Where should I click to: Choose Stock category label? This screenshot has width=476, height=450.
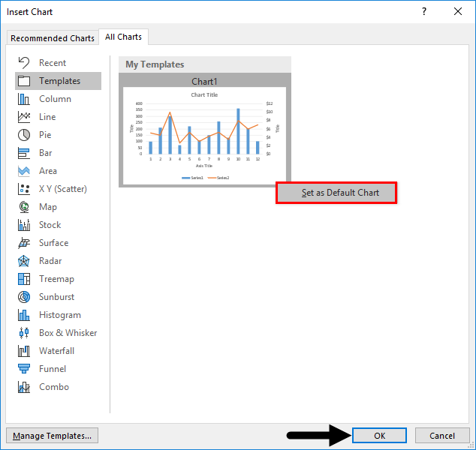pos(50,225)
